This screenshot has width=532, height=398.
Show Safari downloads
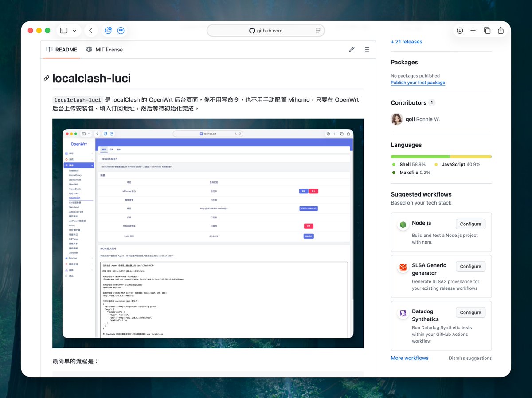[x=460, y=31]
